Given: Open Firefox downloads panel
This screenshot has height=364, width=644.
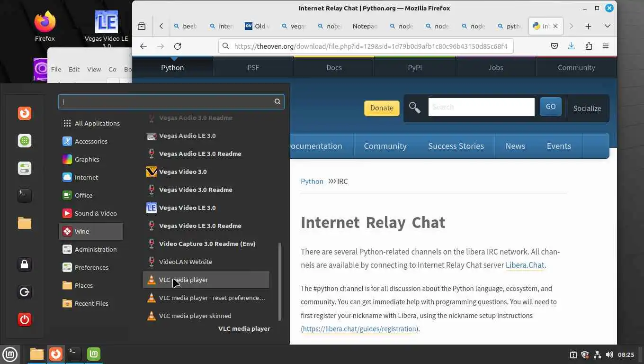Looking at the screenshot, I should 571,46.
